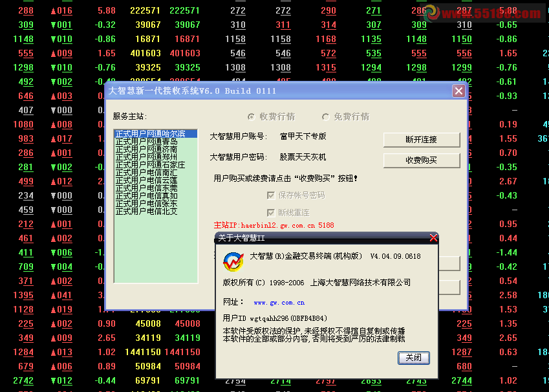549x392 pixels.
Task: Select server 正式用户电信北艾
Action: pyautogui.click(x=156, y=212)
